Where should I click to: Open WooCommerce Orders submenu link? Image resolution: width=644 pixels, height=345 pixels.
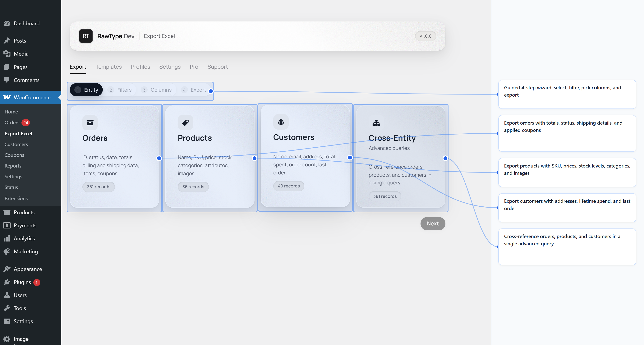point(12,122)
